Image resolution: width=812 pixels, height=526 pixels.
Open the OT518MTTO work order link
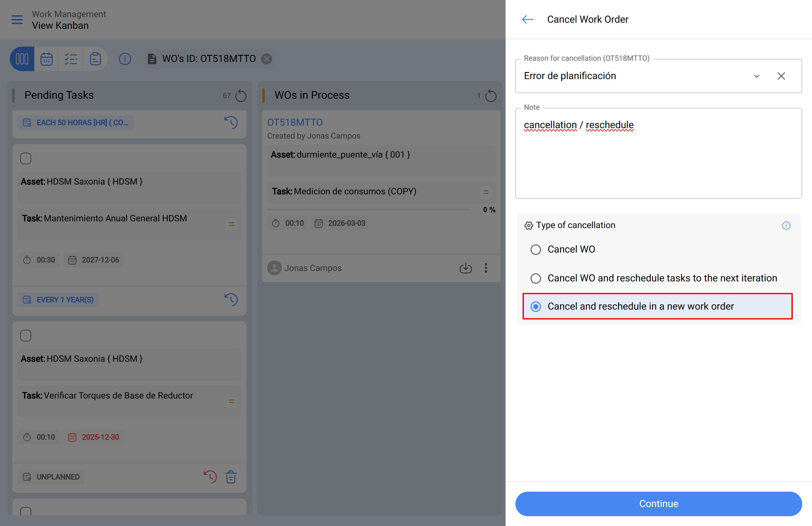click(295, 122)
